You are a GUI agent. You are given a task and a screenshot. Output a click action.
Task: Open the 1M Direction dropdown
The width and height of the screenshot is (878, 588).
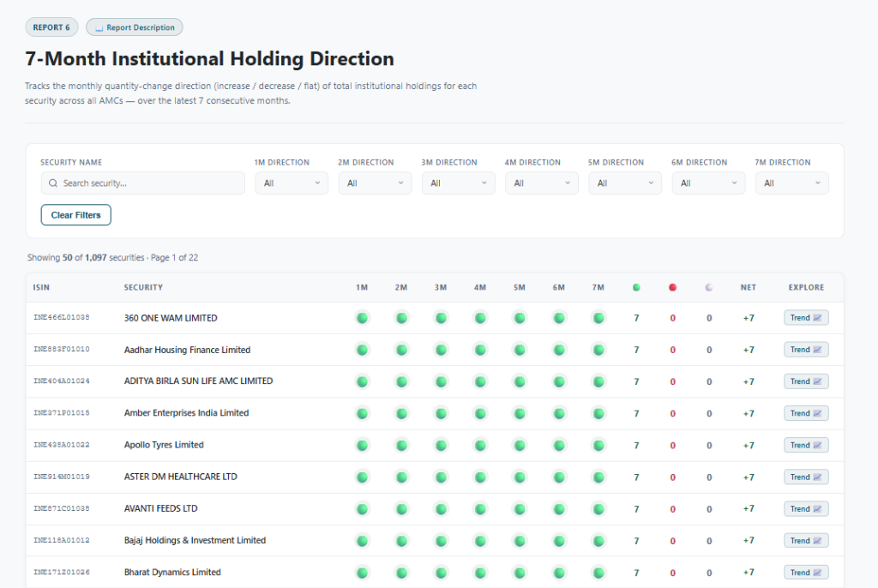click(292, 183)
